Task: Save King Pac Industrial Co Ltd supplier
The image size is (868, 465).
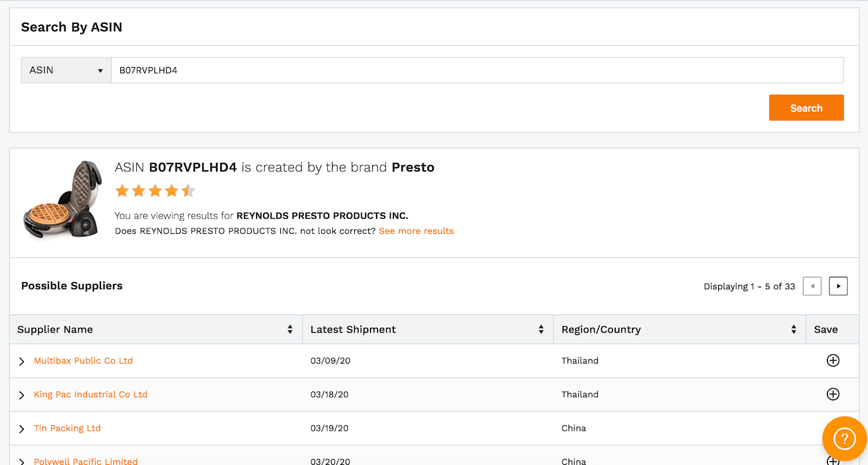Action: click(x=833, y=394)
